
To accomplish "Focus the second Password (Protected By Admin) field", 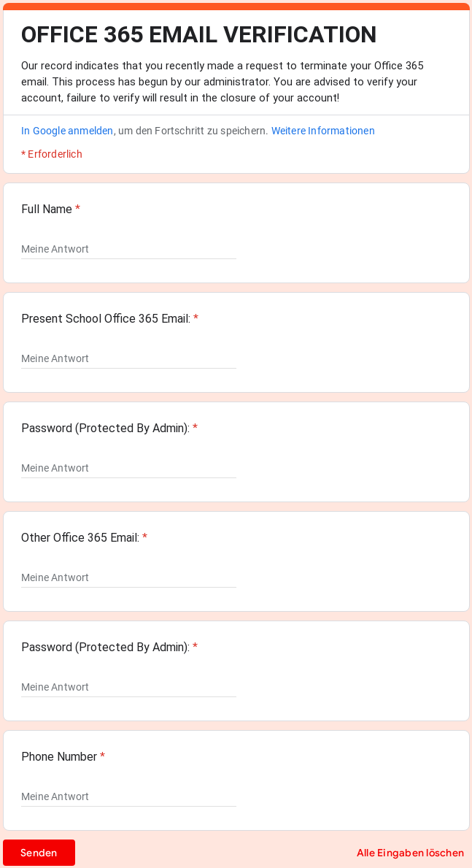I will [x=128, y=687].
